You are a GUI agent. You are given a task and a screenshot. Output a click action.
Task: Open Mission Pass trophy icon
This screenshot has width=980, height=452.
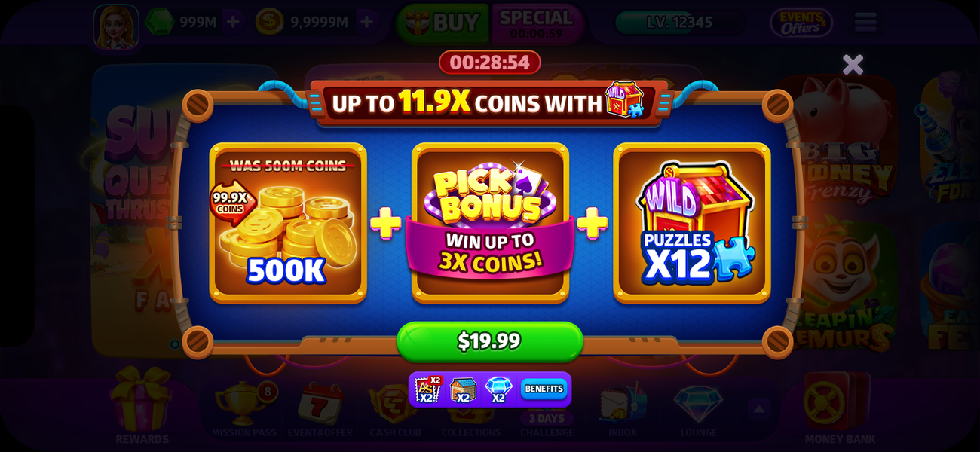point(243,411)
